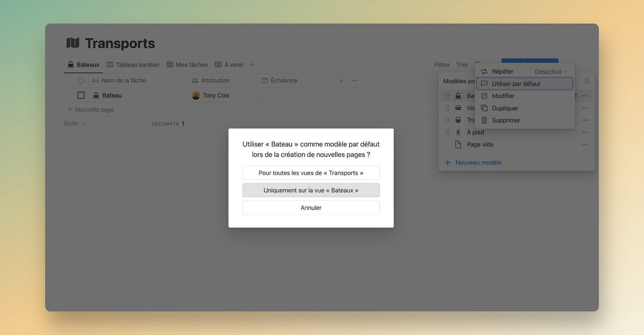Viewport: 644px width, 335px height.
Task: Click the boat icon in the templates list
Action: [458, 96]
